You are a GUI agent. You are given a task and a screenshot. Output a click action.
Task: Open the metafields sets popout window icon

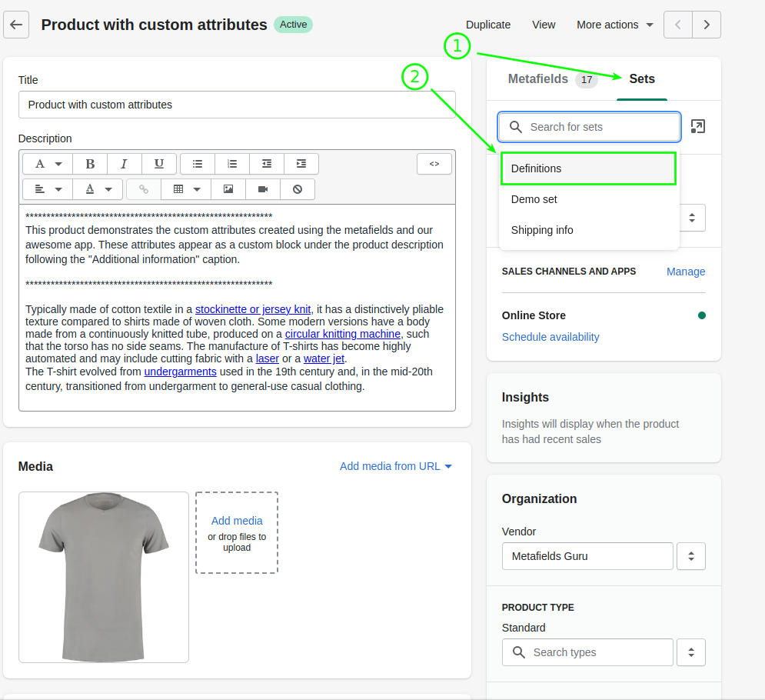coord(698,126)
